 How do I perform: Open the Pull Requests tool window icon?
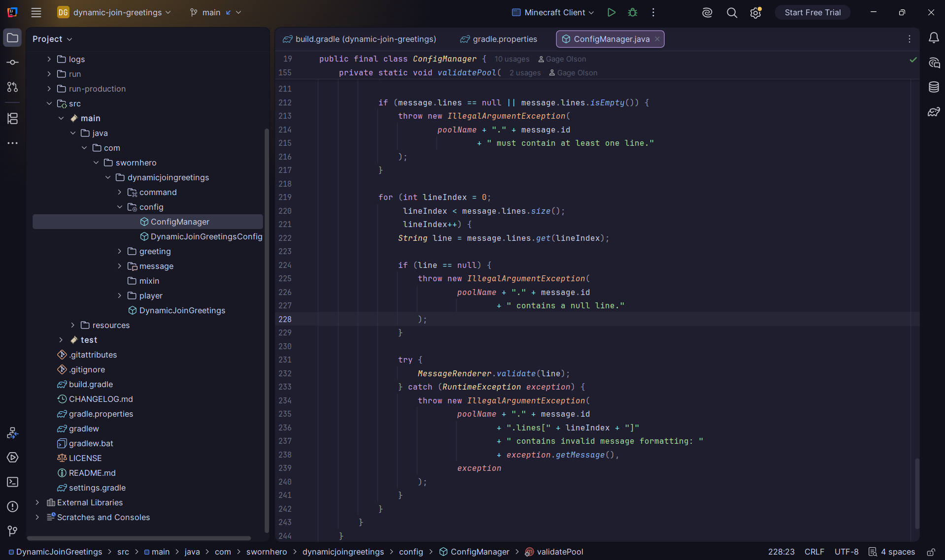[12, 87]
